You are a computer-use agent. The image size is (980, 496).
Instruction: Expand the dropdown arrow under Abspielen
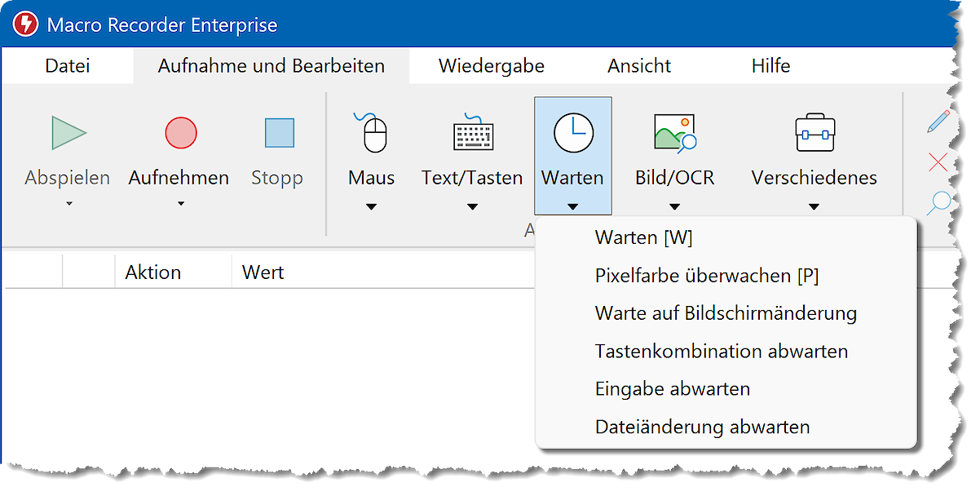(68, 203)
